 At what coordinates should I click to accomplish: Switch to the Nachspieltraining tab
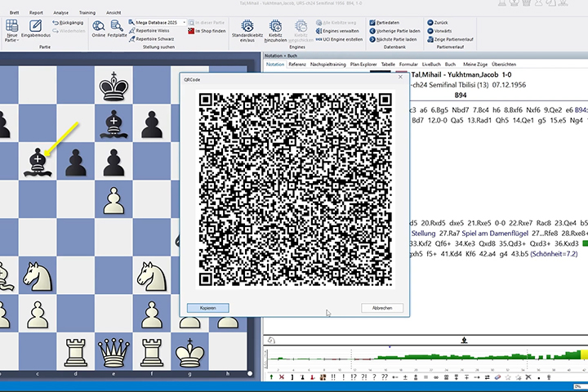pos(327,65)
